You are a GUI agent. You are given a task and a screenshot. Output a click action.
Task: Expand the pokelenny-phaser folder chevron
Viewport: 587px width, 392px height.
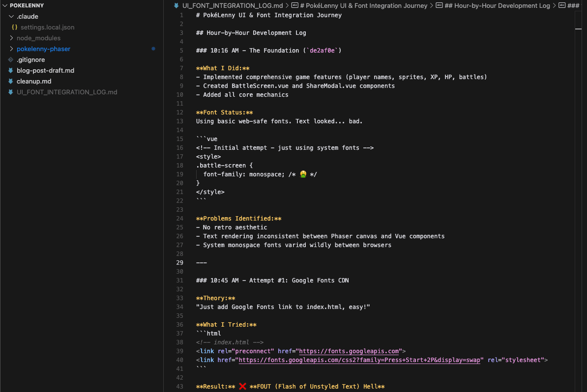[11, 49]
